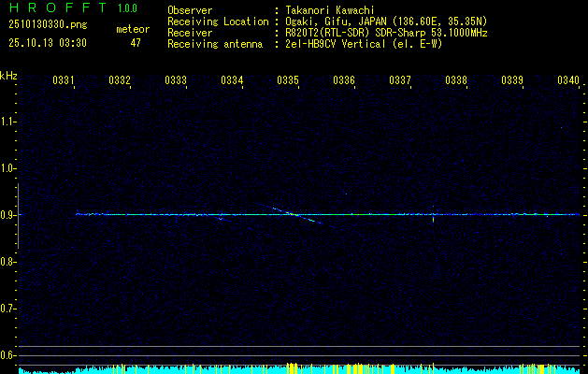Screen dimensions: 588x374
Task: Click the Observer label
Action: click(x=190, y=10)
